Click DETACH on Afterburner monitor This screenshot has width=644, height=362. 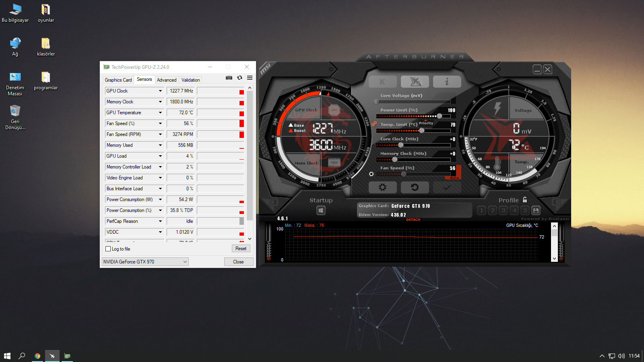(413, 220)
